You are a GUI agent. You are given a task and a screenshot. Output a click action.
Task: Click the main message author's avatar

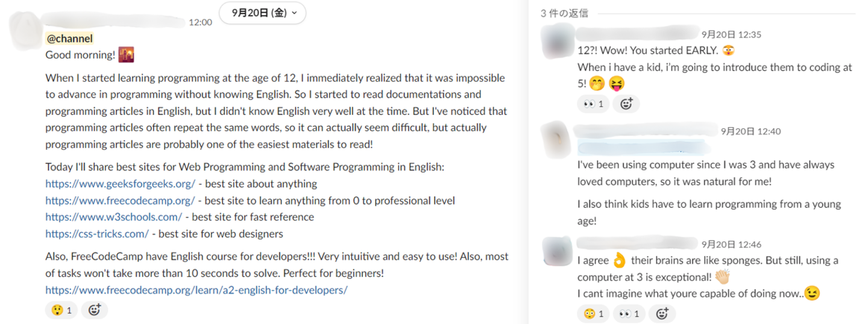pyautogui.click(x=25, y=28)
